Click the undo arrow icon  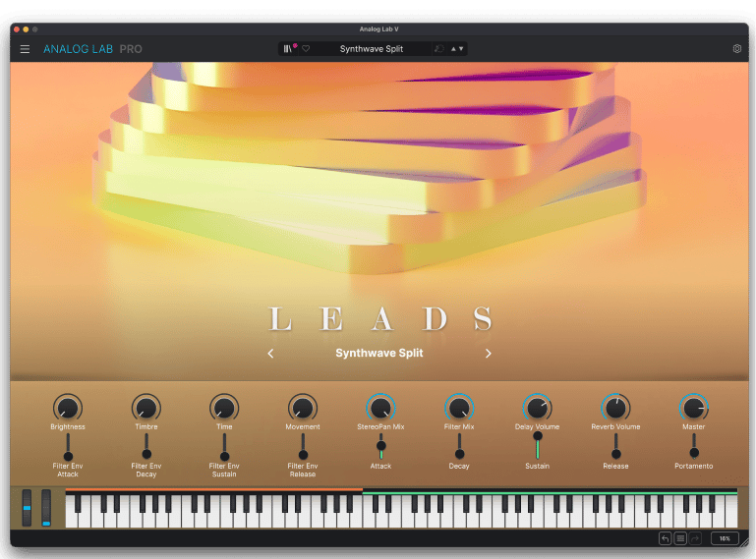tap(665, 538)
